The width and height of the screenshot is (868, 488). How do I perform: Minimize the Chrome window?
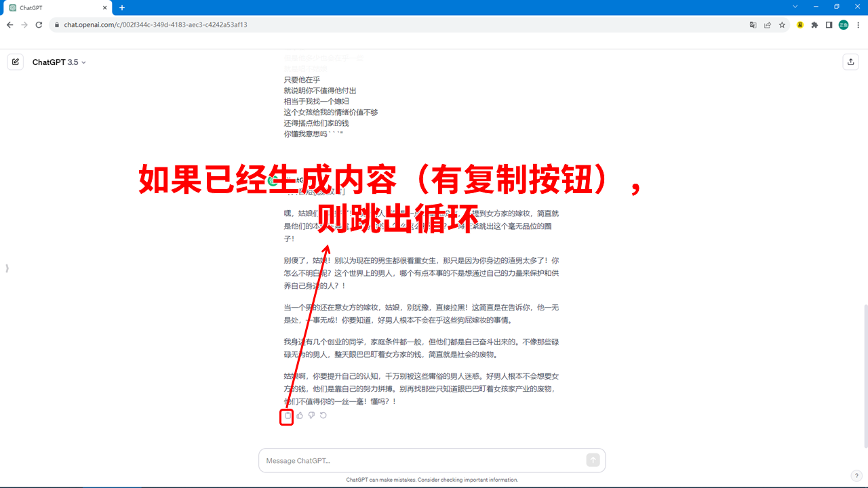pyautogui.click(x=816, y=7)
